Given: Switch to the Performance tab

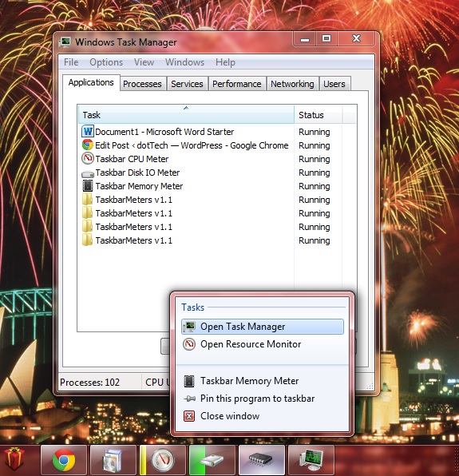Looking at the screenshot, I should point(236,84).
